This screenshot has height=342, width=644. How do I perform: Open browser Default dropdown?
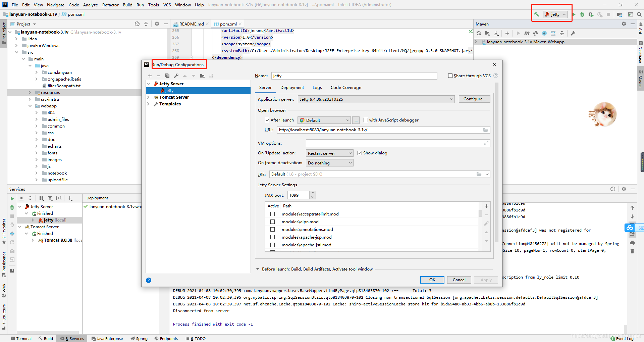click(324, 120)
